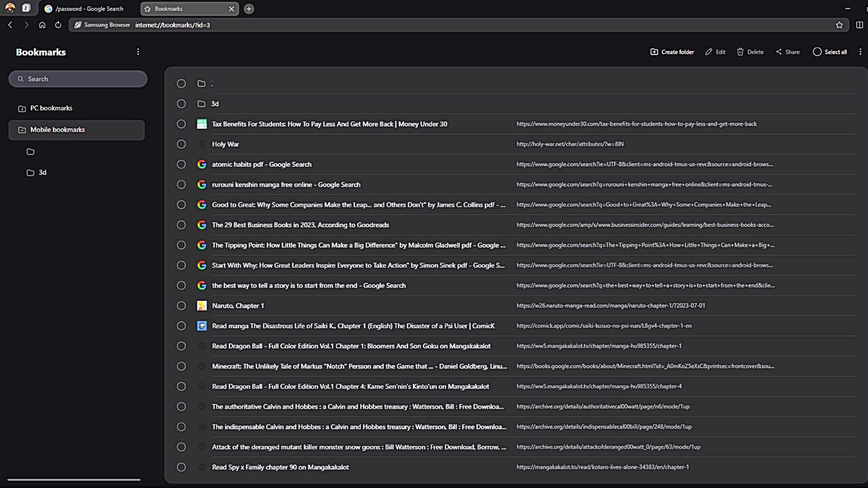Click the holy-war.net URL text
This screenshot has height=488, width=868.
570,144
